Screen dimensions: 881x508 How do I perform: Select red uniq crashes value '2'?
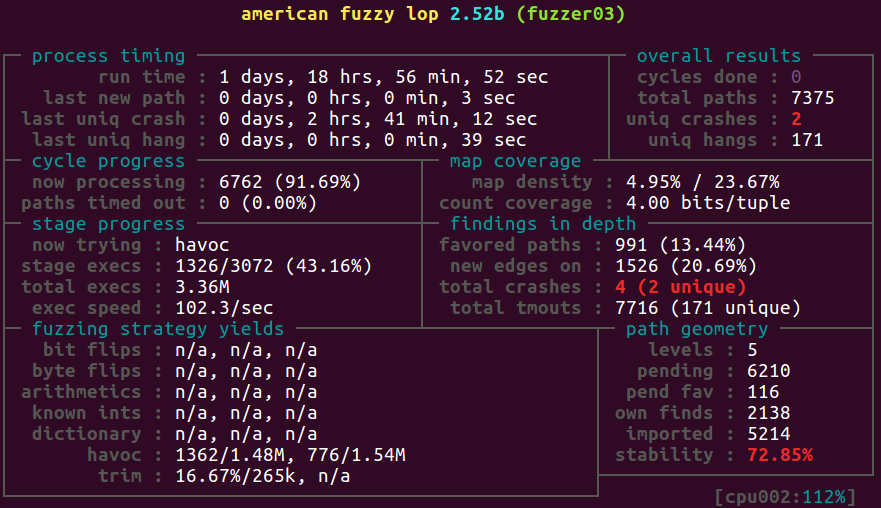coord(796,119)
